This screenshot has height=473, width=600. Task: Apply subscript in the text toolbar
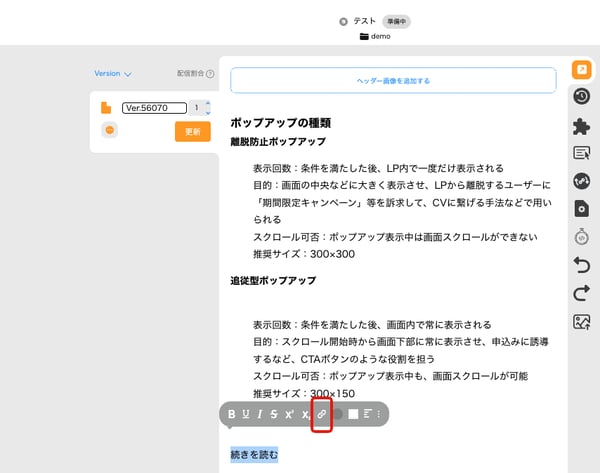[x=305, y=414]
